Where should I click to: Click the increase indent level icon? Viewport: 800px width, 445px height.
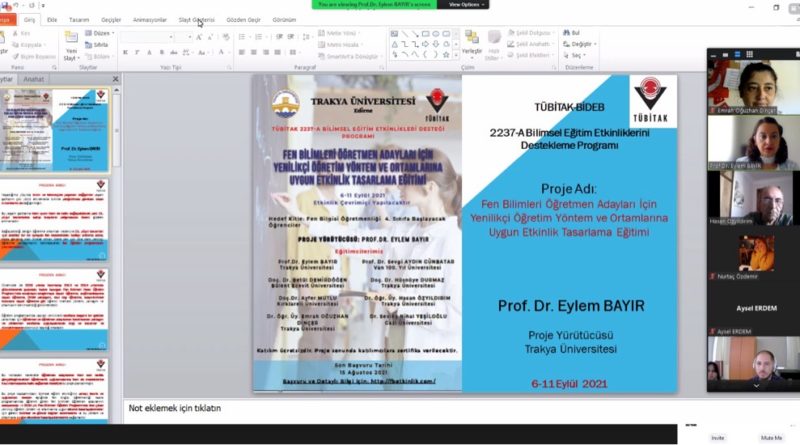pos(290,37)
